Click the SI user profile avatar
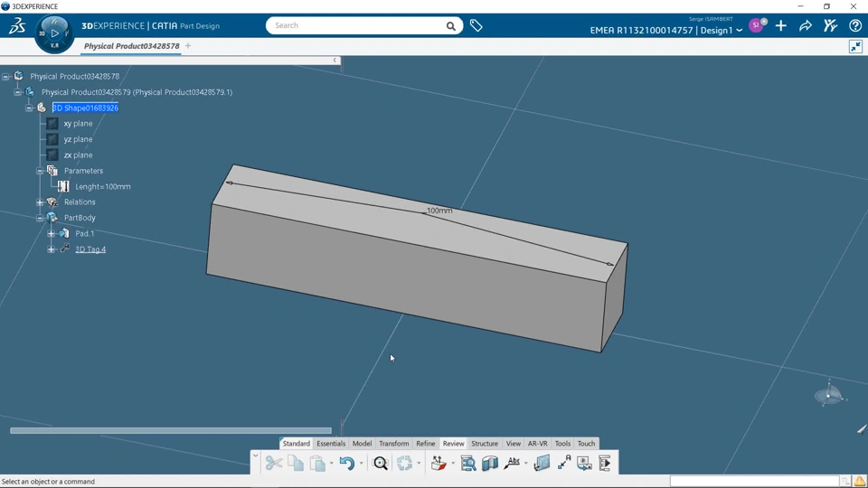This screenshot has width=868, height=488. point(756,26)
